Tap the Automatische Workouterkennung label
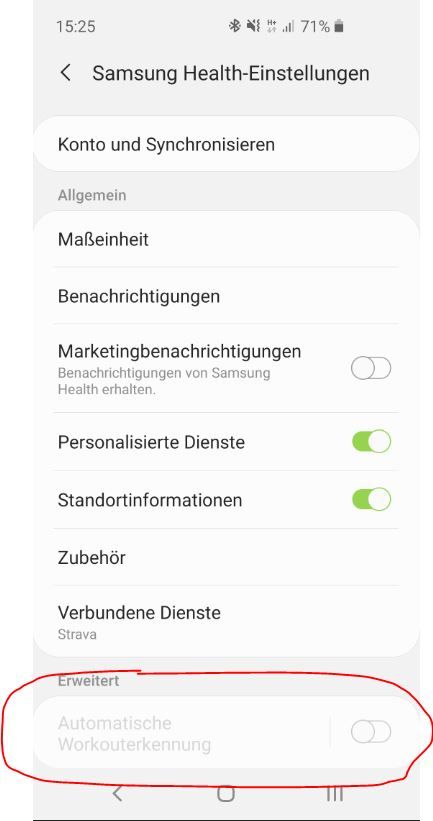The image size is (433, 821). [x=135, y=734]
